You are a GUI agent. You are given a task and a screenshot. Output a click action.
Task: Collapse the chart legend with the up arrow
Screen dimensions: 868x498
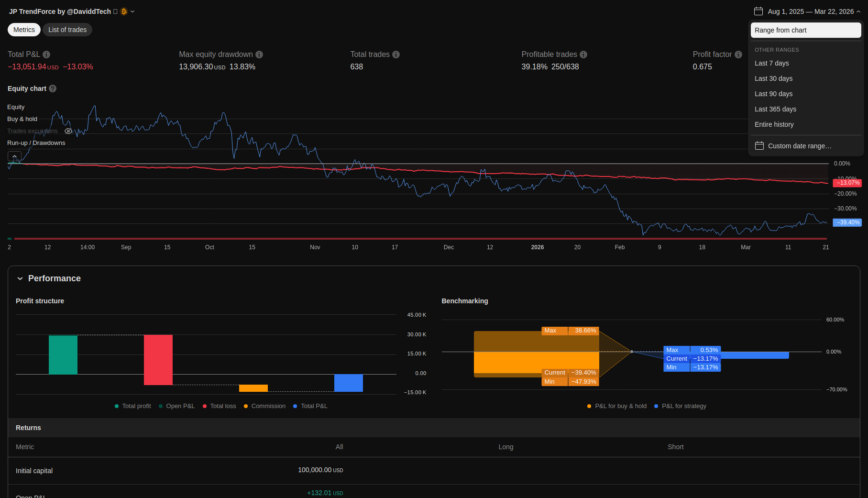click(14, 156)
